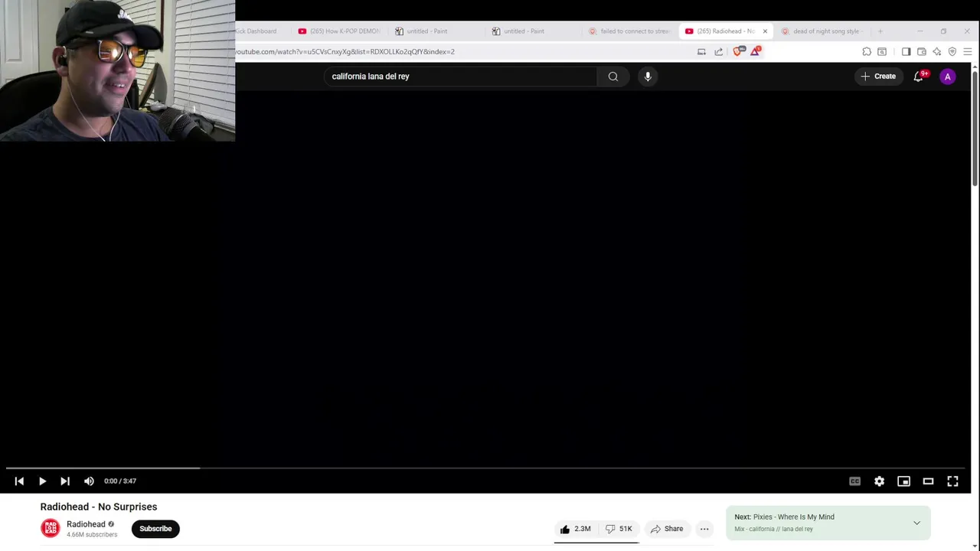The width and height of the screenshot is (980, 551).
Task: Click the share page icon in address bar
Action: pos(718,52)
